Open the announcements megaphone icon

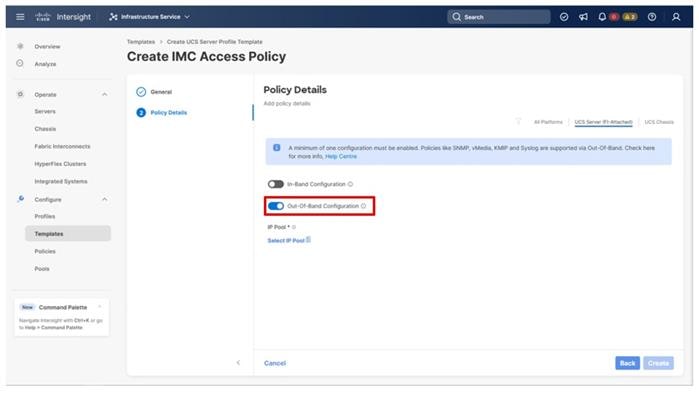click(x=583, y=17)
